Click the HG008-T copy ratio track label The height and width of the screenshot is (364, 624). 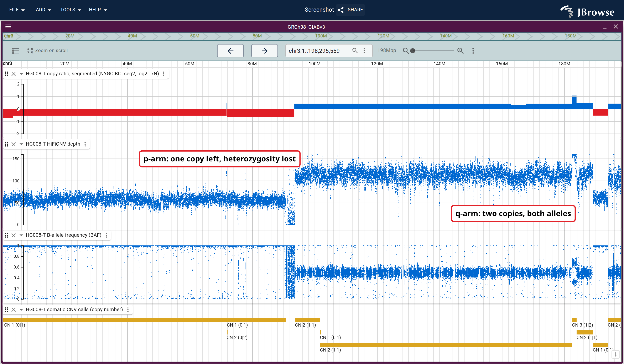point(92,74)
